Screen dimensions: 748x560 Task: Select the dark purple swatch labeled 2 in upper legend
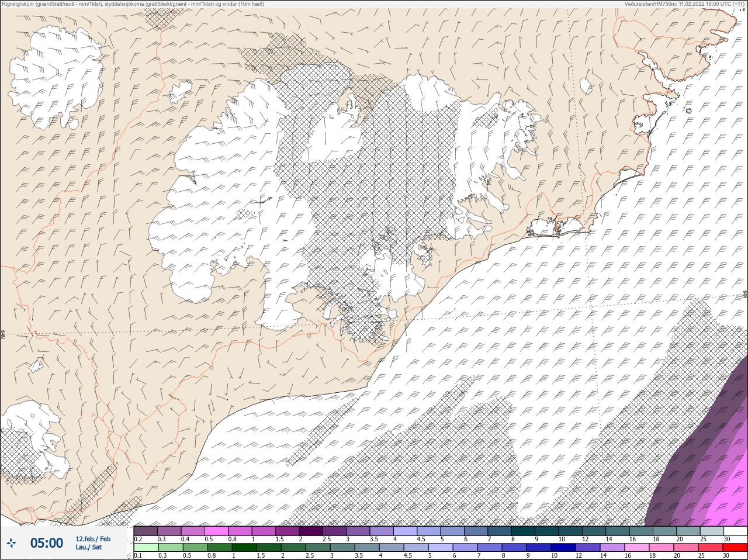pos(311,531)
